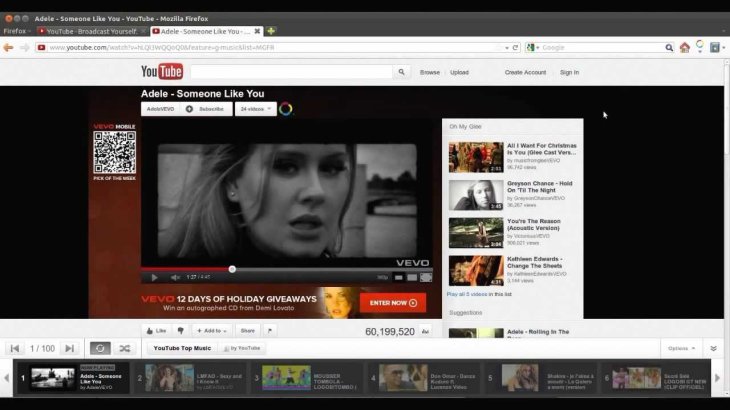The image size is (730, 410).
Task: Click the Share button
Action: [x=248, y=331]
